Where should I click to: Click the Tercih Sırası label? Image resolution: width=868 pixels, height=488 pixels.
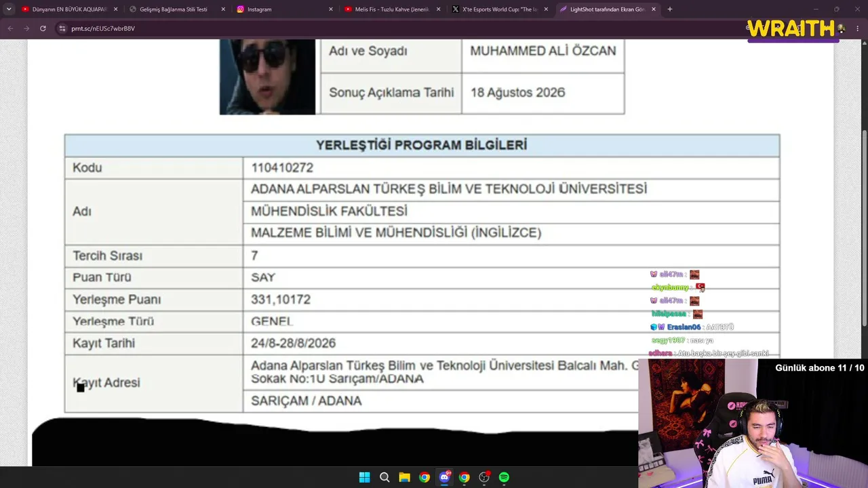click(x=107, y=256)
